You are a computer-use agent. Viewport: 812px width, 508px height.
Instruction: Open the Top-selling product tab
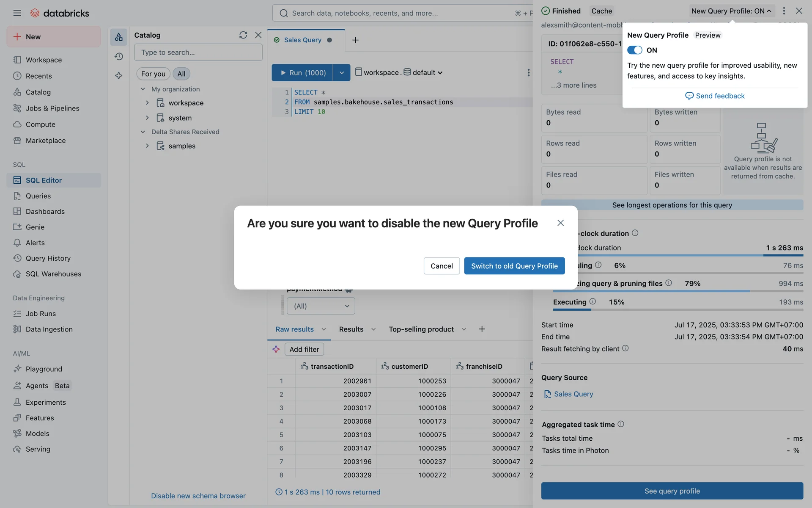click(x=421, y=329)
